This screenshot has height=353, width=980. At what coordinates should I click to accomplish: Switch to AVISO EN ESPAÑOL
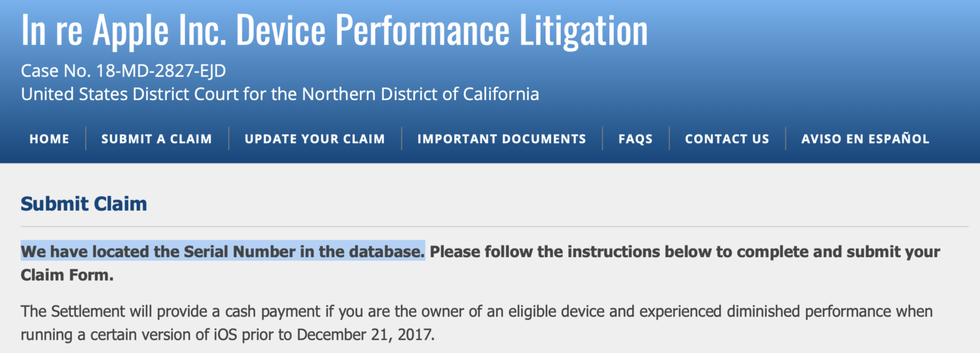pyautogui.click(x=865, y=139)
